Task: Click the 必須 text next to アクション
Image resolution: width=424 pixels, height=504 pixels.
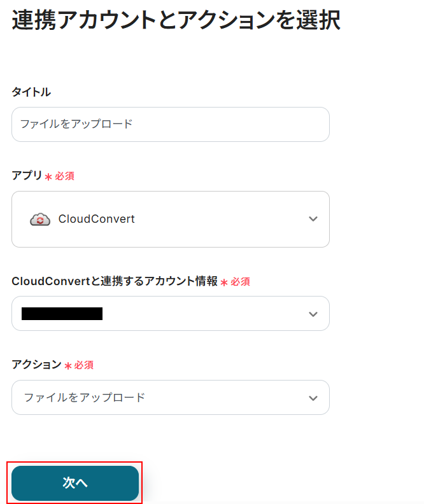Action: coord(84,365)
